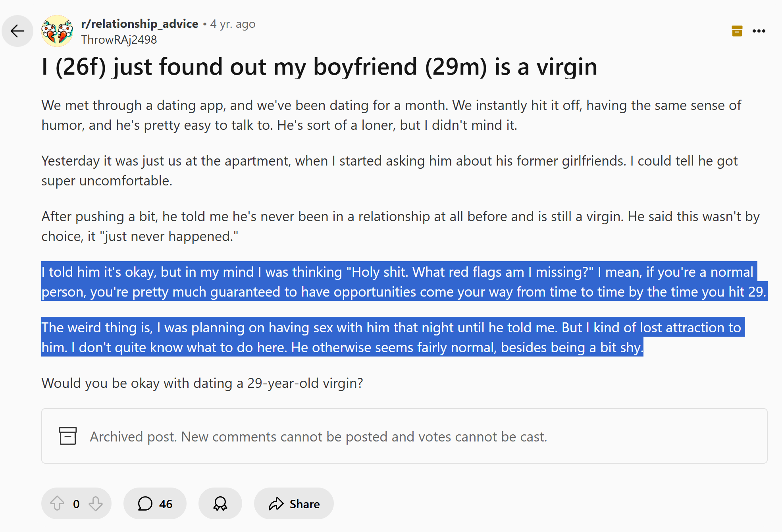Image resolution: width=782 pixels, height=532 pixels.
Task: Open the subreddit avatar icon
Action: point(57,31)
